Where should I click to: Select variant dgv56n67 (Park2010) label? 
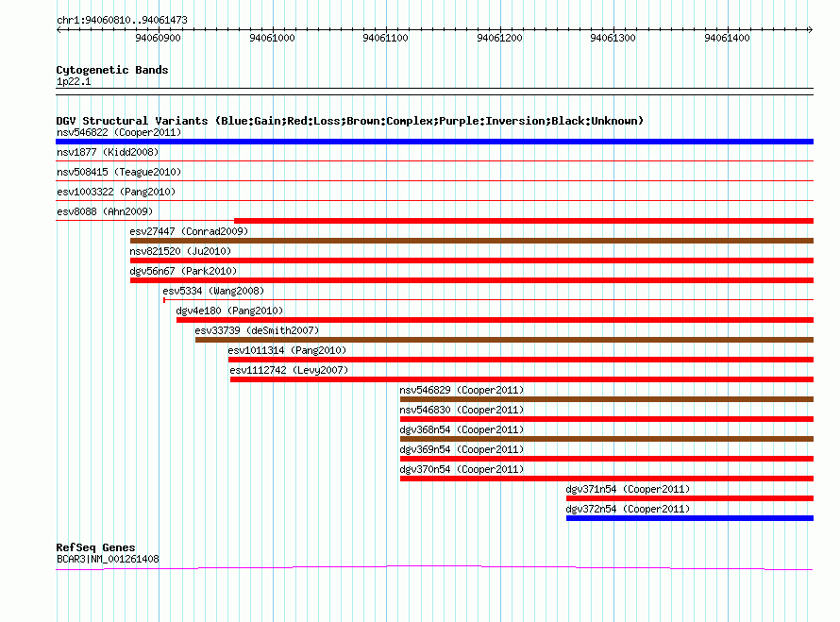click(183, 271)
